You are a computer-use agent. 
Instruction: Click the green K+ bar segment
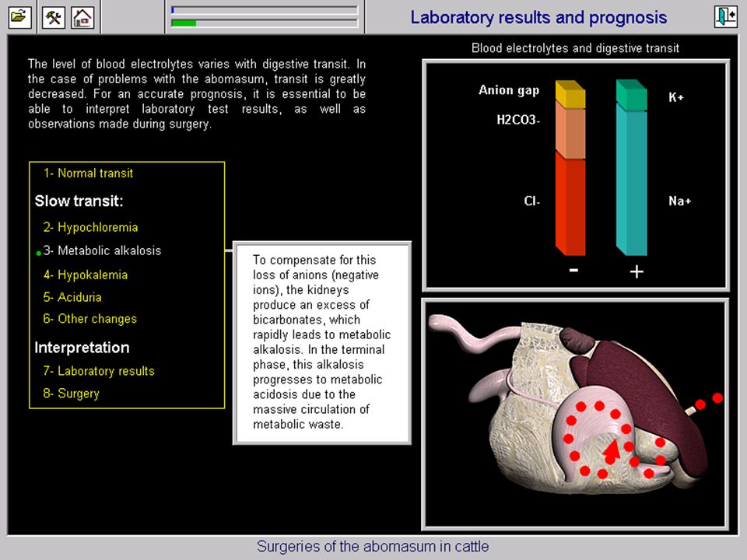pyautogui.click(x=631, y=95)
